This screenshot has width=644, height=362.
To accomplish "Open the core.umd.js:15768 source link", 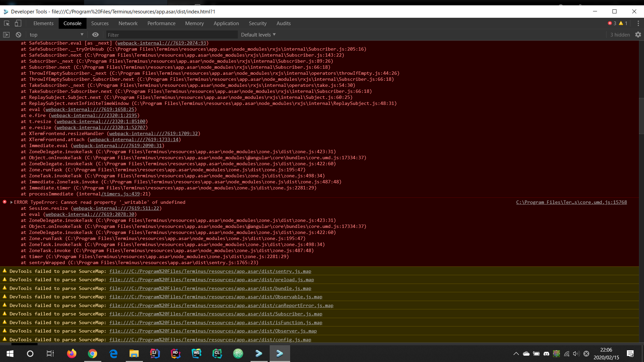I will (x=571, y=202).
